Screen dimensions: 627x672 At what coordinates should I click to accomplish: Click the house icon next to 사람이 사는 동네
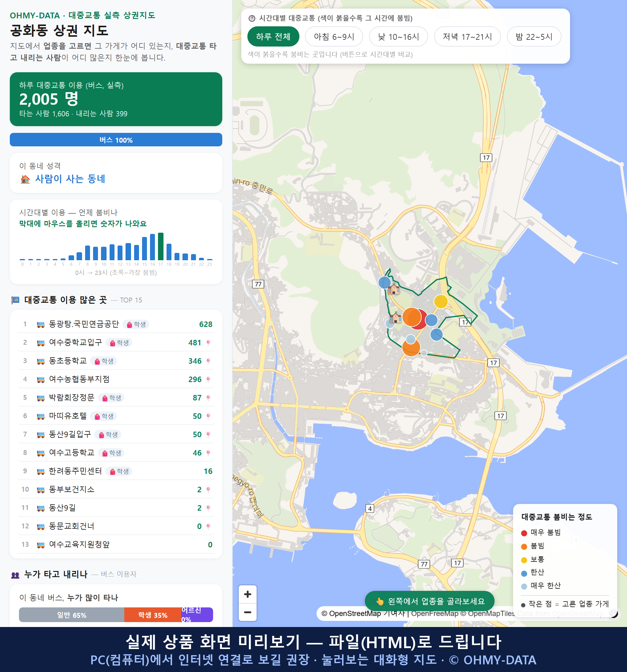click(x=25, y=179)
